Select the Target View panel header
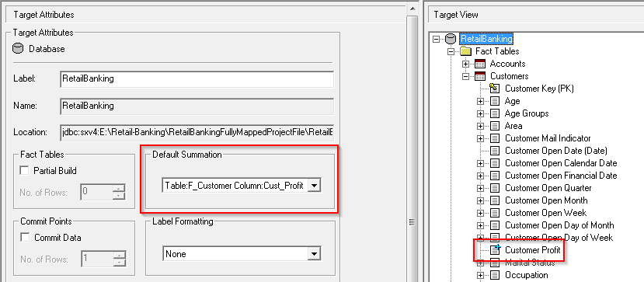 [456, 15]
